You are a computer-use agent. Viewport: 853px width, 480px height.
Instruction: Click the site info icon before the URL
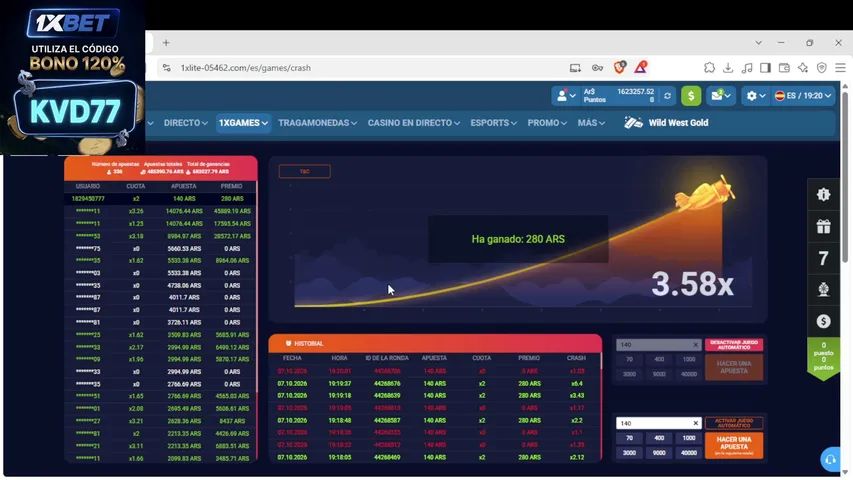pos(166,68)
